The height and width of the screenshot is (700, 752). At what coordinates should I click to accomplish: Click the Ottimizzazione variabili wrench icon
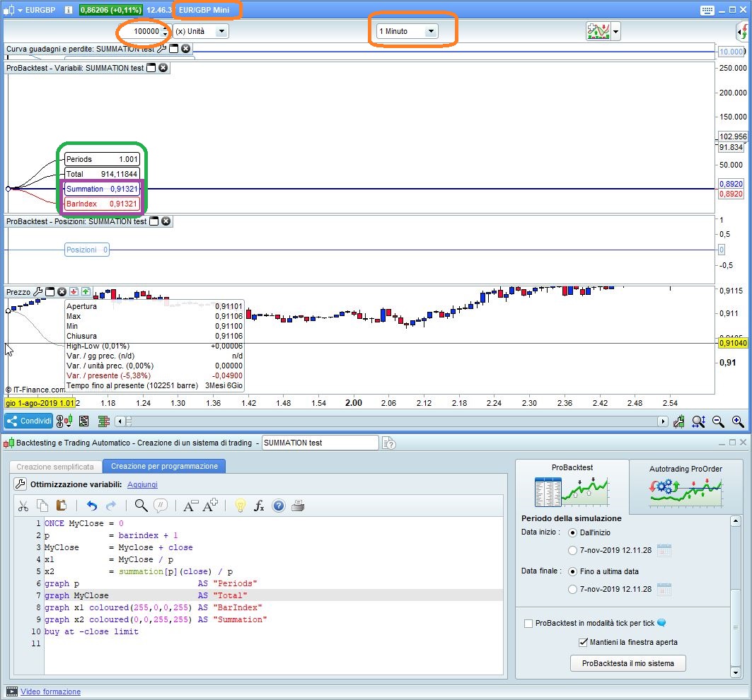(20, 484)
